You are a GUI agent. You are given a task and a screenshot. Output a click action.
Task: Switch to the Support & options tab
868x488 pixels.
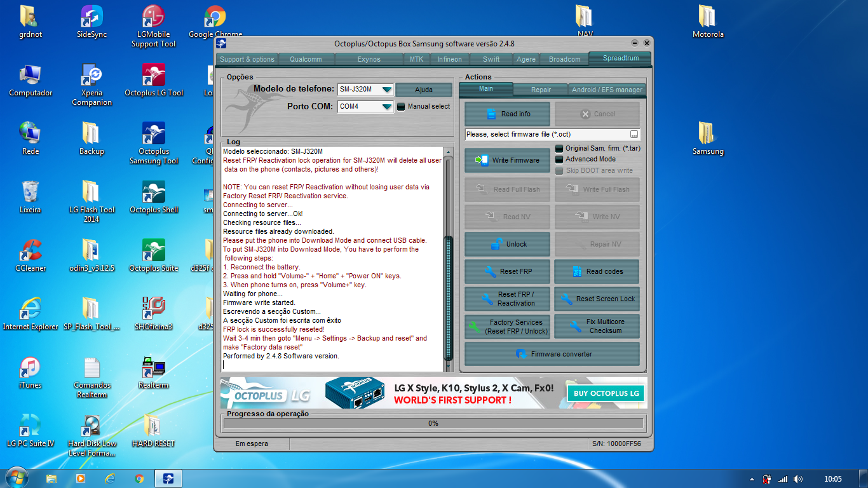[x=247, y=59]
